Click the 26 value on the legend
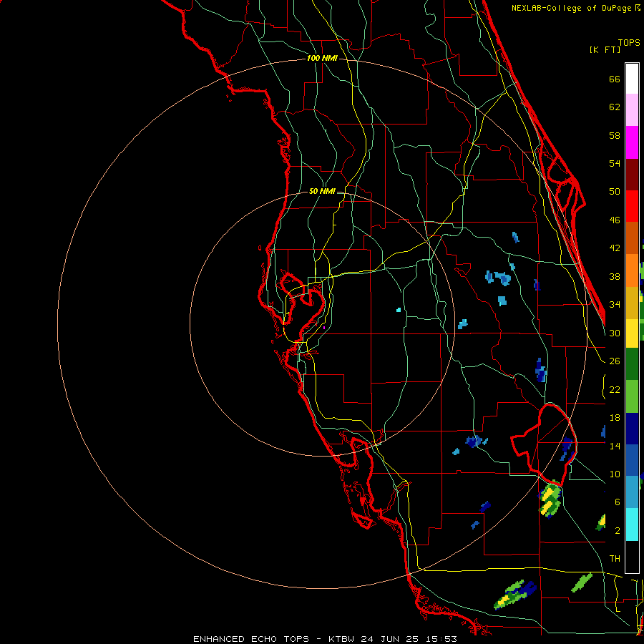This screenshot has width=644, height=644. 615,361
